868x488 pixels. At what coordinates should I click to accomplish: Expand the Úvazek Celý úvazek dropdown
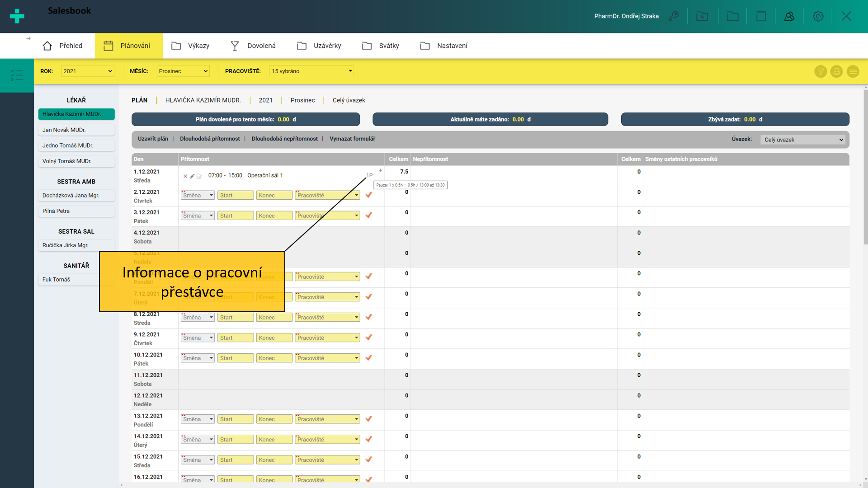(804, 140)
